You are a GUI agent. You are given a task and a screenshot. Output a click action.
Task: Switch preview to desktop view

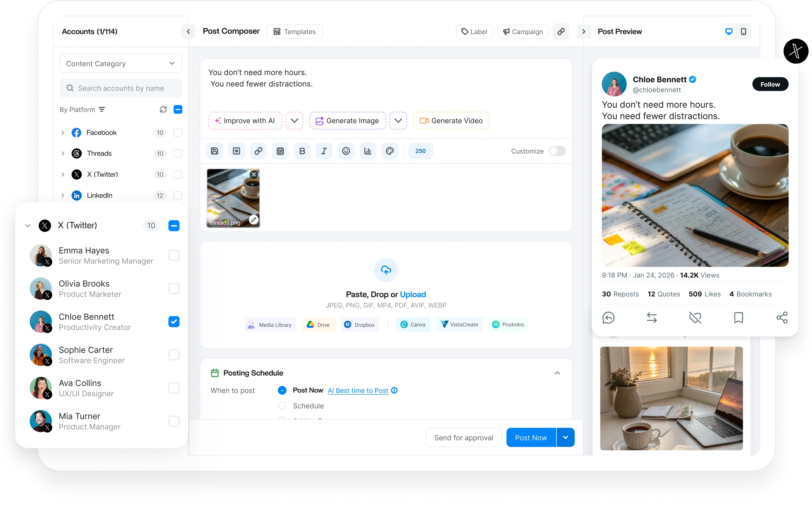tap(729, 31)
